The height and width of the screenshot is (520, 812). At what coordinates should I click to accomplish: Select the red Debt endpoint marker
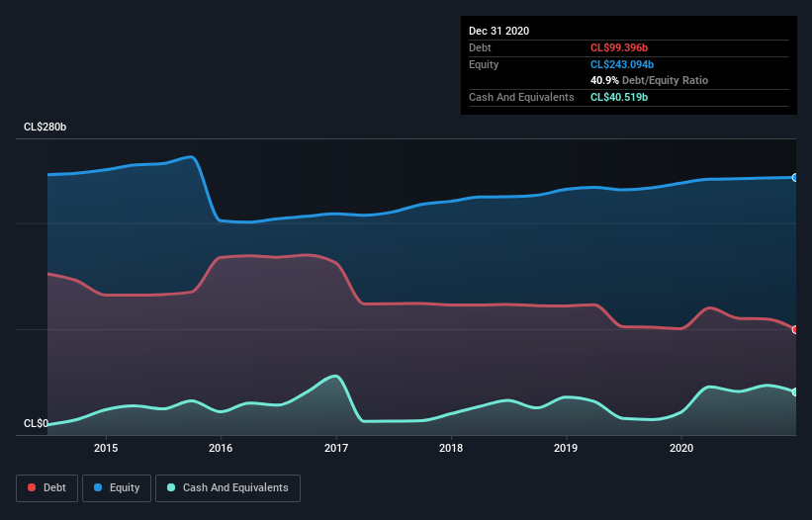(795, 329)
